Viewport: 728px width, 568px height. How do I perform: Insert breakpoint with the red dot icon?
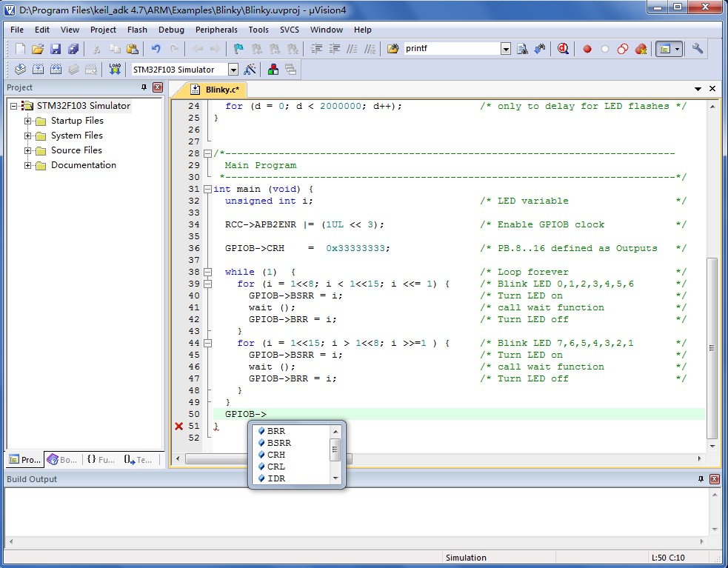click(x=587, y=49)
